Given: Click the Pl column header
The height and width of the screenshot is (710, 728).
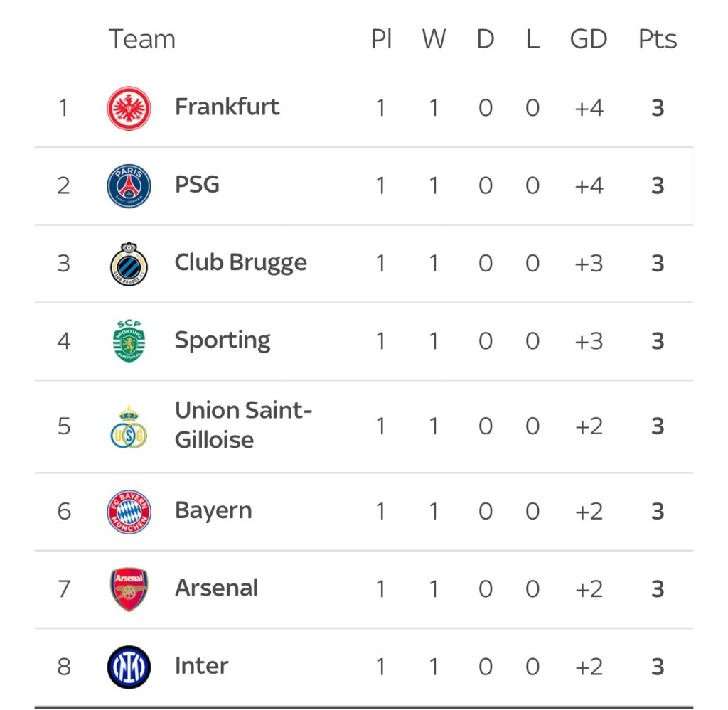Looking at the screenshot, I should [381, 39].
